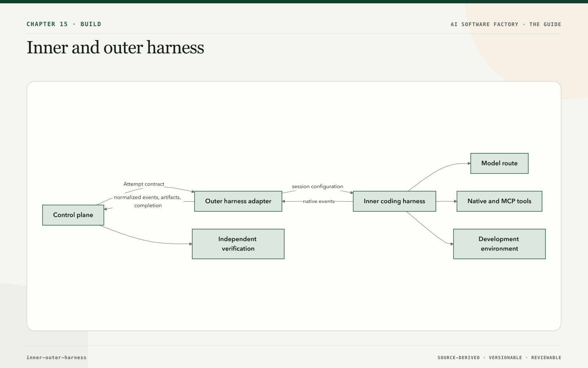Select the Native and MCP tools node
Screen dimensions: 588x368
click(x=499, y=201)
